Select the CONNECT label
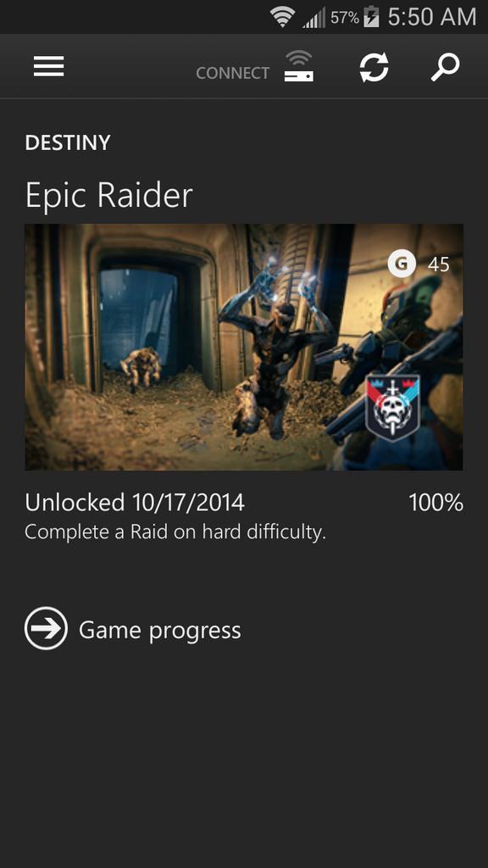This screenshot has width=488, height=868. click(x=232, y=73)
